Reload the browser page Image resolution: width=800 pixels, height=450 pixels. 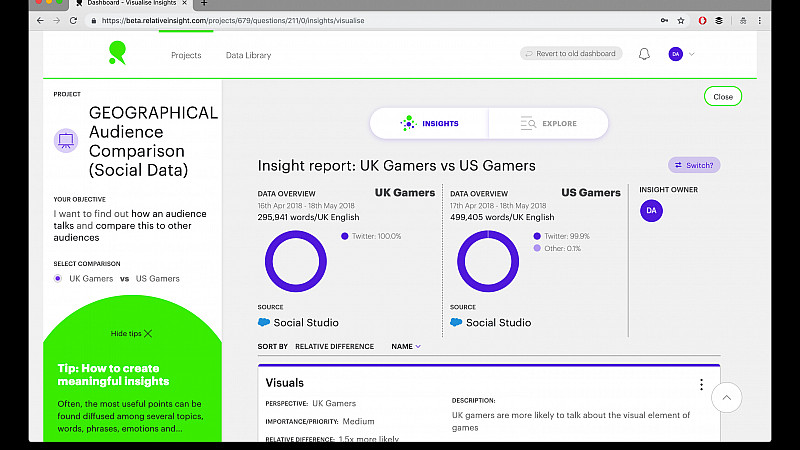coord(73,20)
